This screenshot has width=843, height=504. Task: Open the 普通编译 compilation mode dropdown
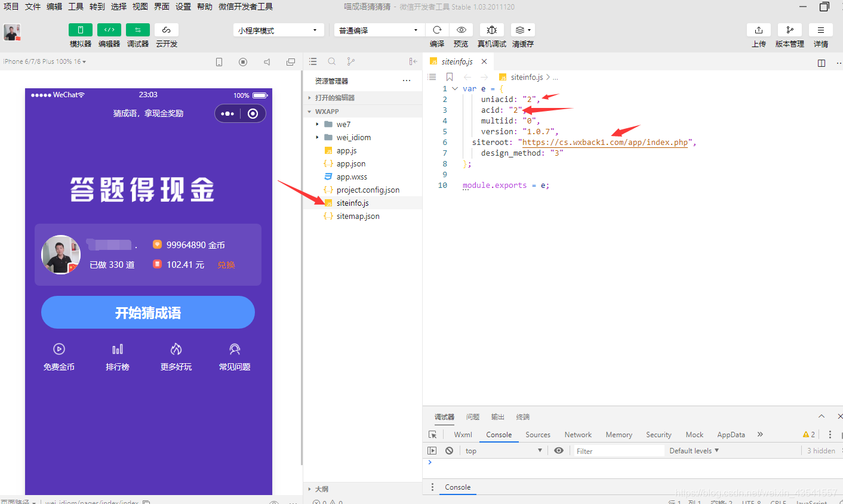point(379,29)
